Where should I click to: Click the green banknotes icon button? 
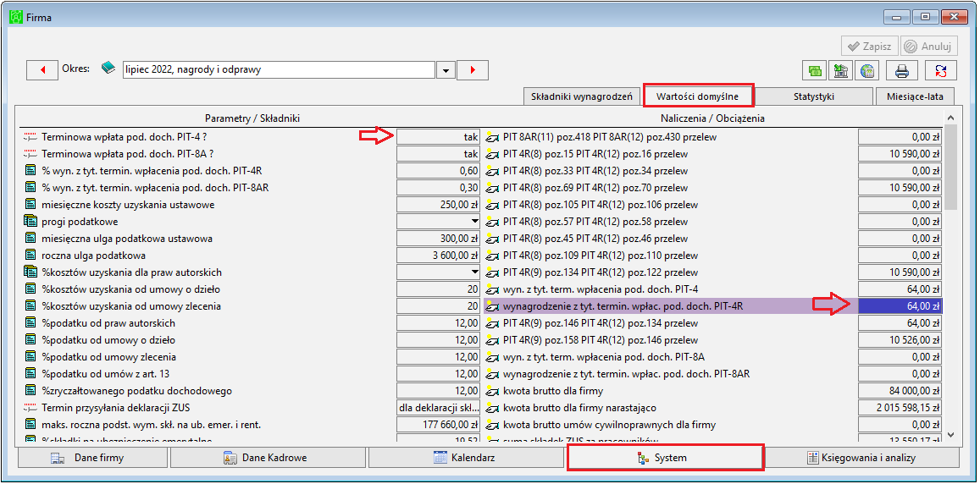[x=815, y=70]
